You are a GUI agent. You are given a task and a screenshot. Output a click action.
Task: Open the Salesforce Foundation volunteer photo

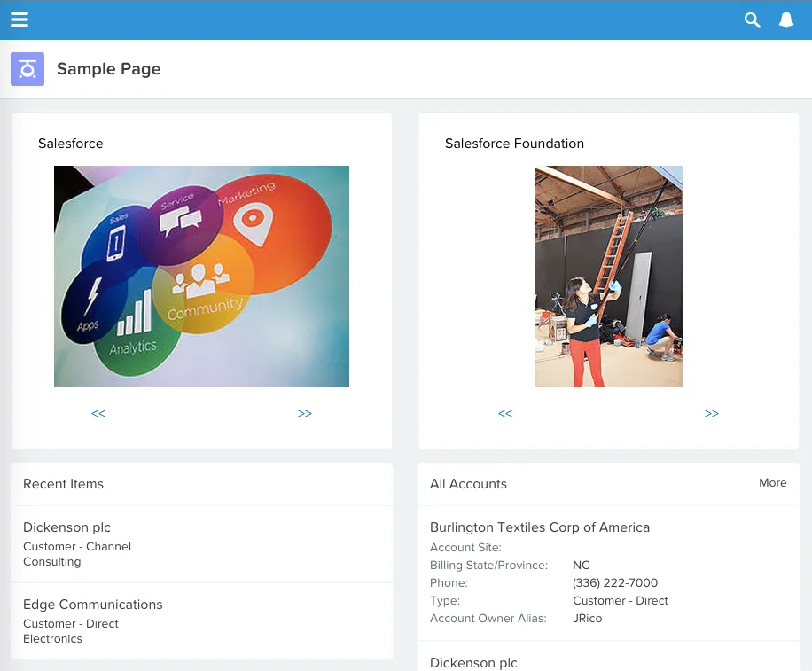click(x=609, y=277)
